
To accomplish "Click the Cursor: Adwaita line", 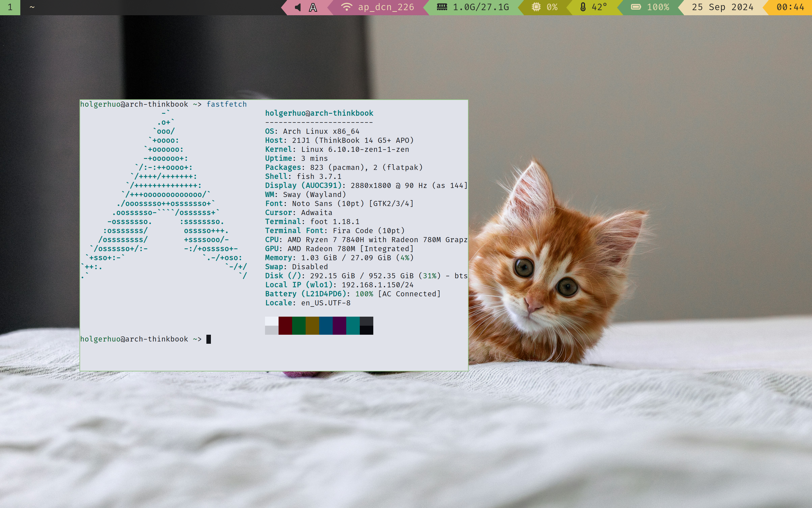I will [x=299, y=213].
